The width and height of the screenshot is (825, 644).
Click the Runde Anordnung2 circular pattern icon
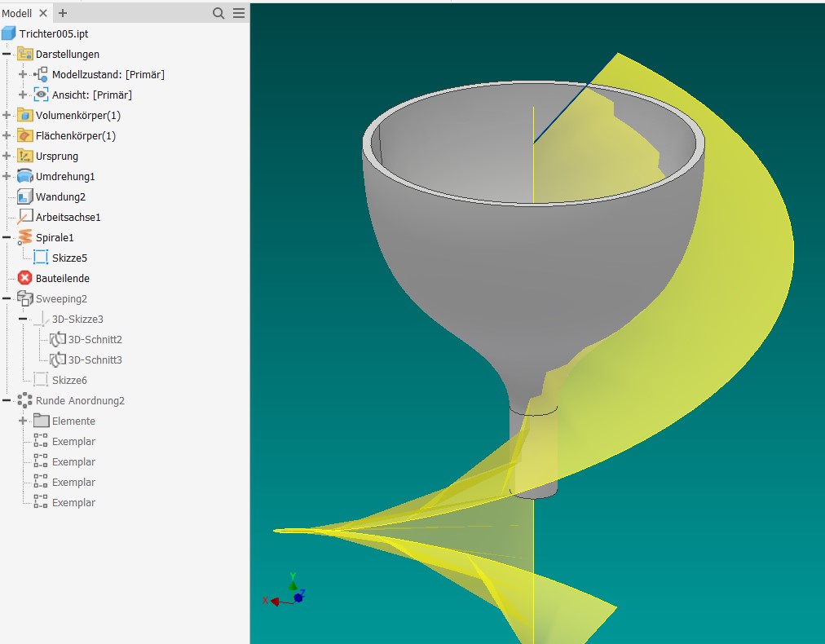24,400
